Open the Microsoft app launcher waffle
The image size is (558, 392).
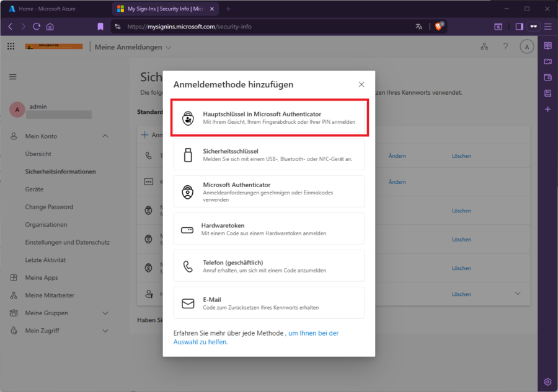pos(11,46)
